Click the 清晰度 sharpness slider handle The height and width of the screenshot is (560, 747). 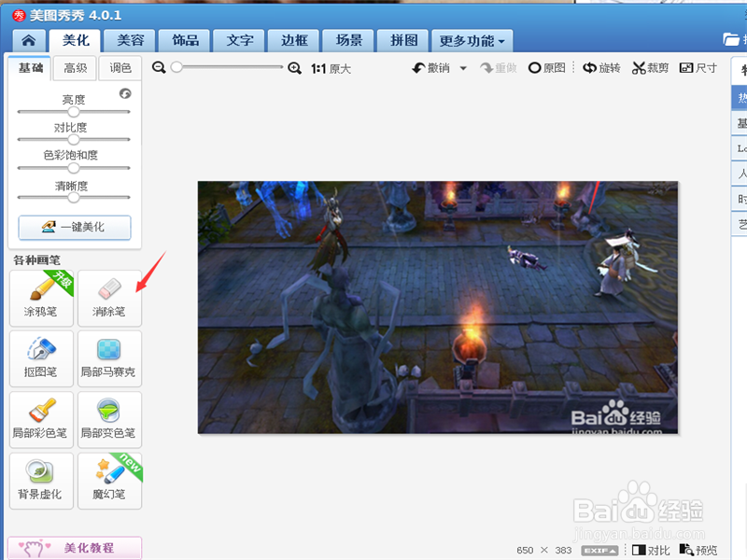click(x=74, y=197)
